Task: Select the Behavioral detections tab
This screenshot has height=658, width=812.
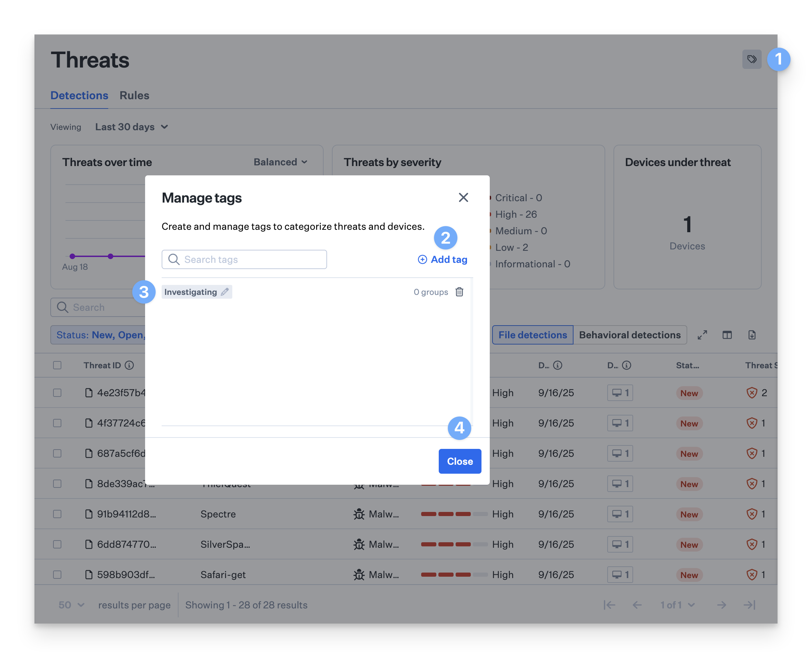Action: click(x=630, y=335)
